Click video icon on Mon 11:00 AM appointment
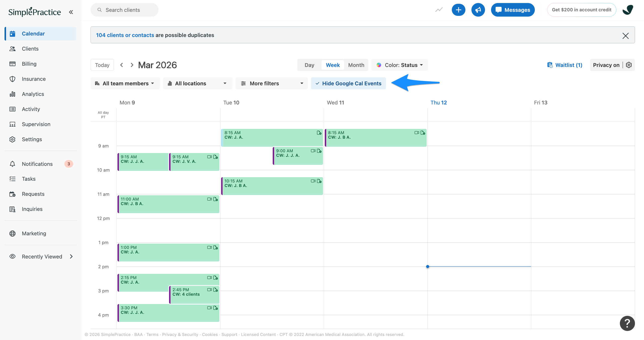This screenshot has height=340, width=644. (x=209, y=199)
